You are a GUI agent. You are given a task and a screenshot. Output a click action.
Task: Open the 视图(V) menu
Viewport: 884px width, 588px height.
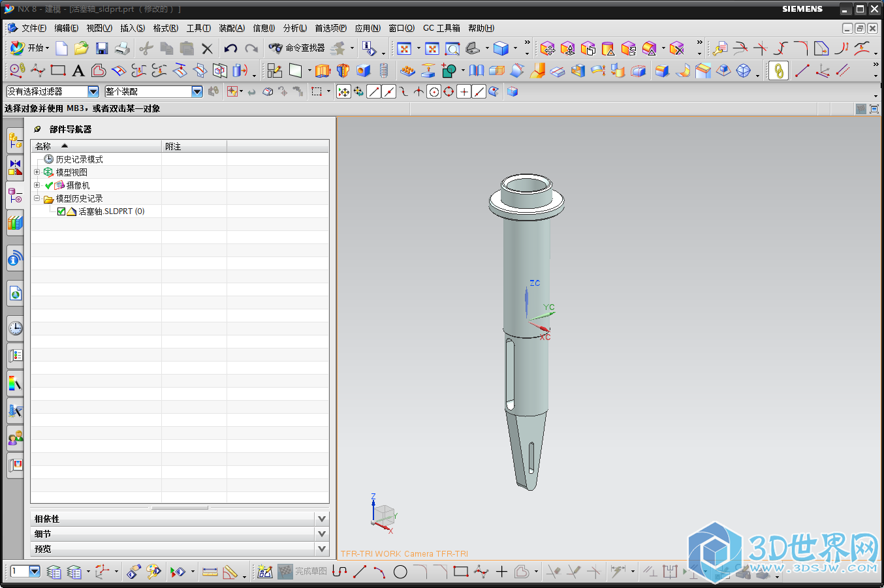99,28
